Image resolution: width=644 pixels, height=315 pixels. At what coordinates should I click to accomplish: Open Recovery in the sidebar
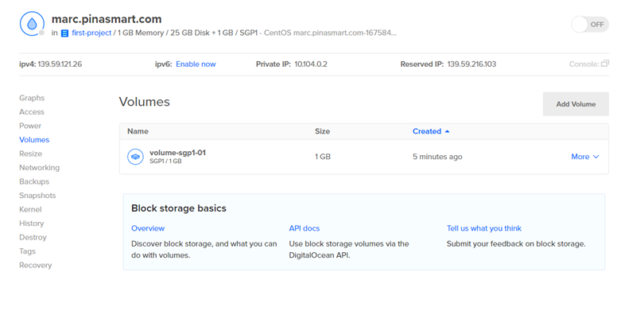point(35,266)
